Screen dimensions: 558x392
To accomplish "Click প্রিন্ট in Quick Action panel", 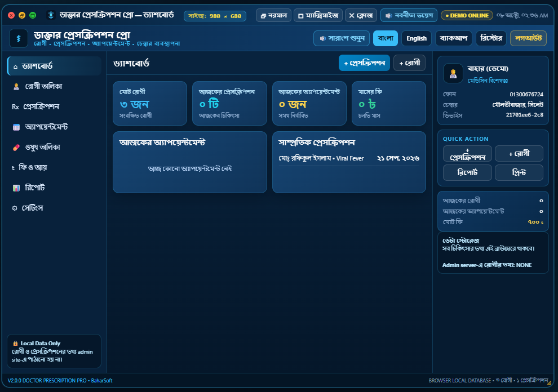I will [x=519, y=172].
